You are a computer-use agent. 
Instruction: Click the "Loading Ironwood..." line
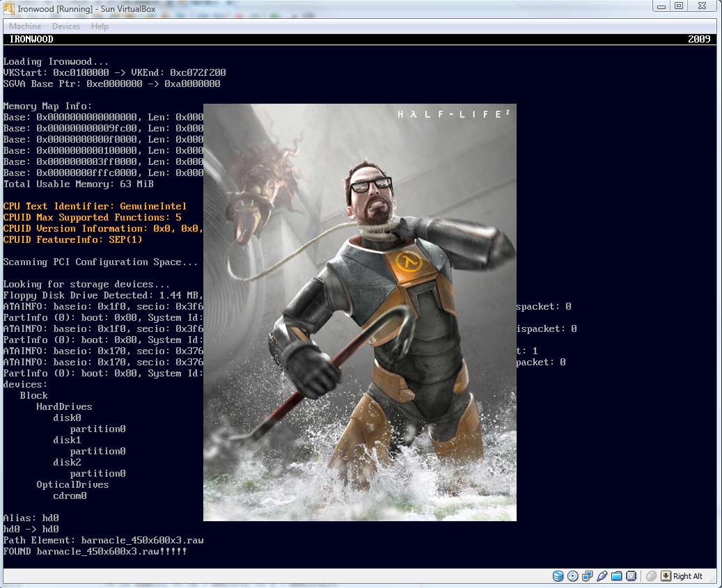[x=56, y=62]
